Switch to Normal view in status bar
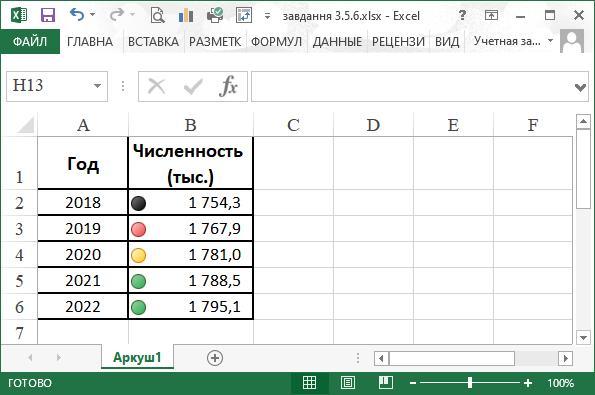The image size is (595, 395). pos(309,383)
